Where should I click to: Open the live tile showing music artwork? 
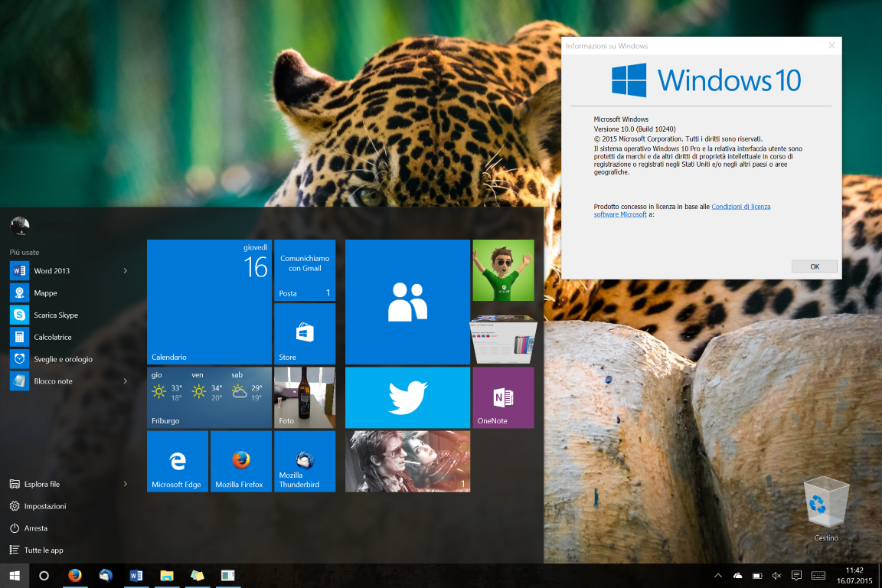[408, 462]
